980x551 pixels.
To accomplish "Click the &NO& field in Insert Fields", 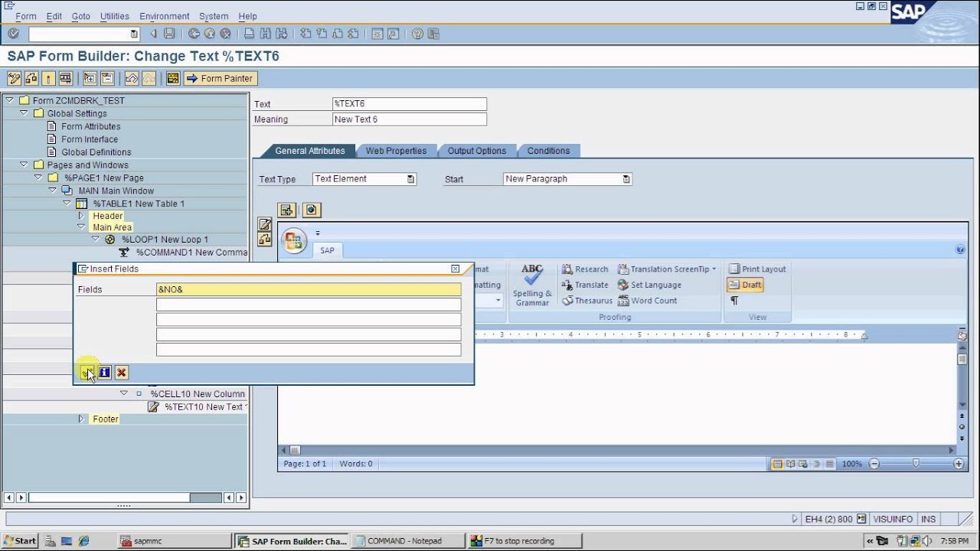I will 309,289.
